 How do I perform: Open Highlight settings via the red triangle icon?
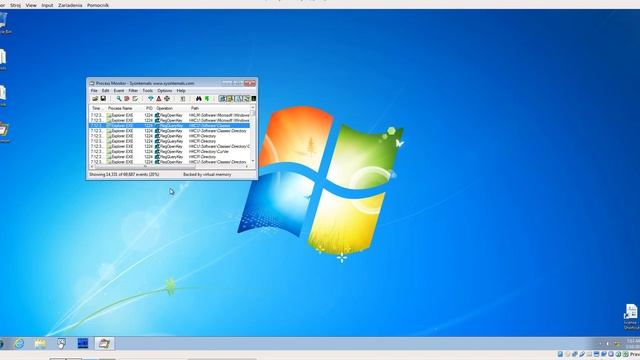click(x=159, y=98)
